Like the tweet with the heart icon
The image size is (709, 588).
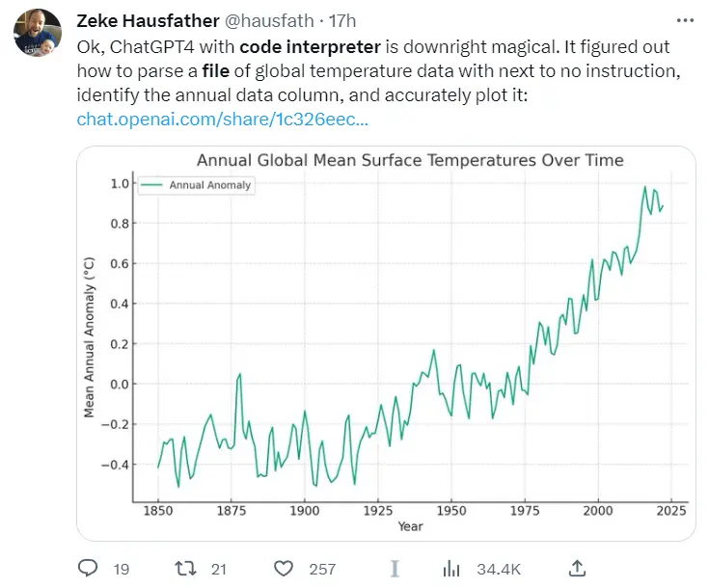pyautogui.click(x=285, y=569)
